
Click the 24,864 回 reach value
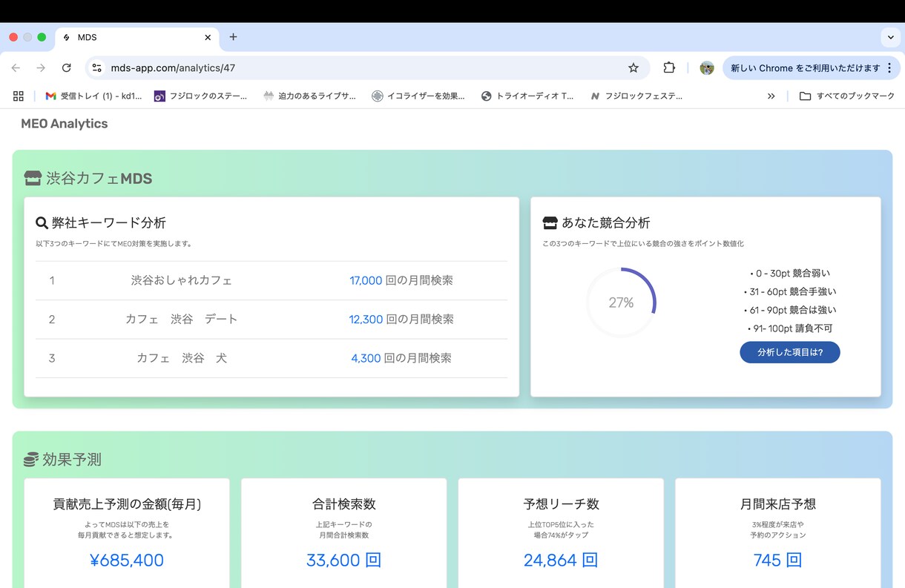pyautogui.click(x=561, y=560)
